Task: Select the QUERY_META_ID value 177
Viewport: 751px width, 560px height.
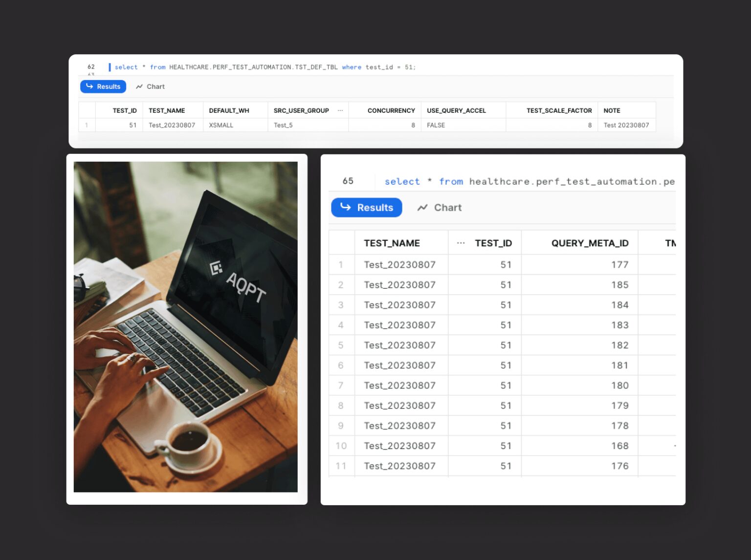Action: [x=620, y=264]
